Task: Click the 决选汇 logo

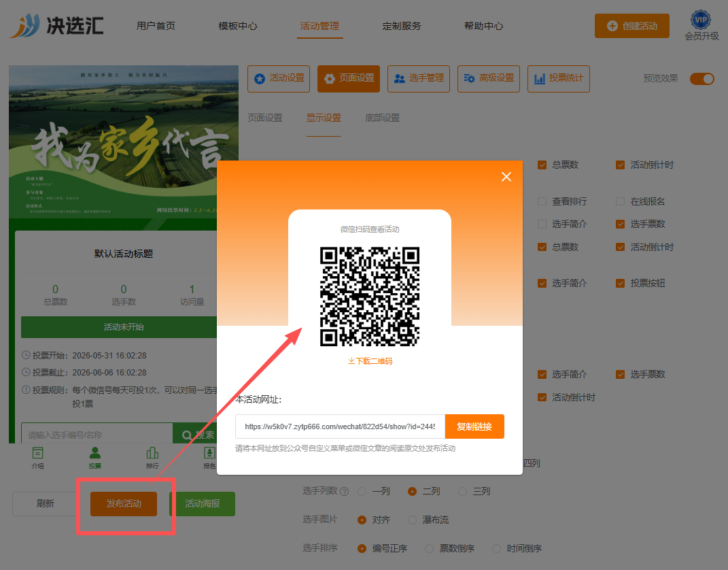Action: click(56, 26)
